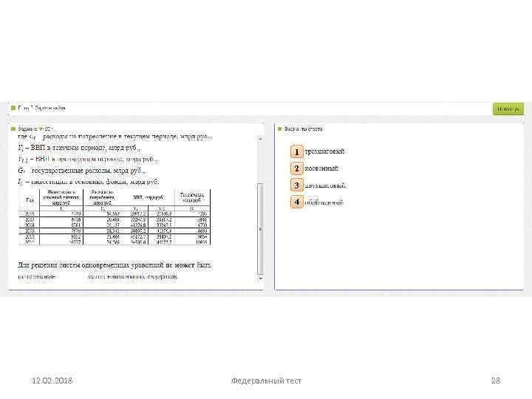Click the 'государственные расходы' definition line
532x399 pixels.
tap(82, 171)
